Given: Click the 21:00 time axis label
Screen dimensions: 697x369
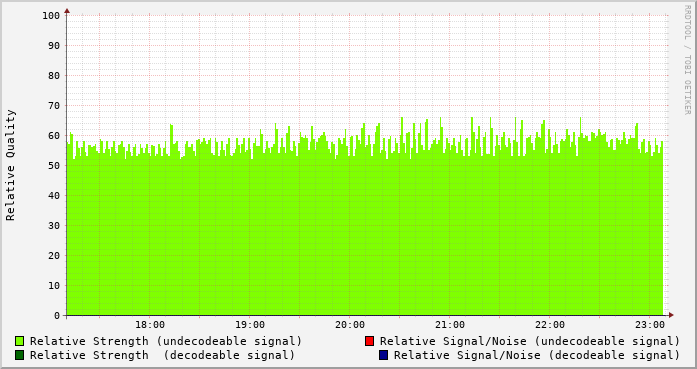Looking at the screenshot, I should pyautogui.click(x=450, y=325).
